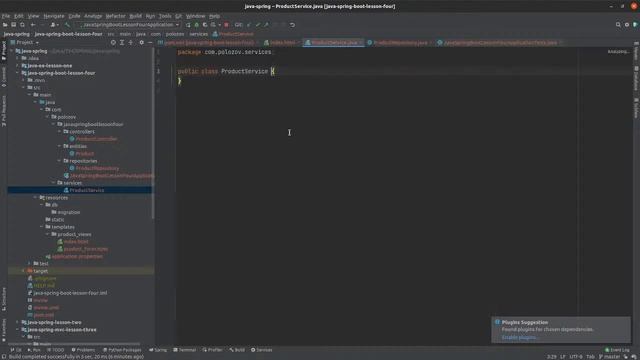
Task: Select ProductService in project tree
Action: (x=86, y=190)
